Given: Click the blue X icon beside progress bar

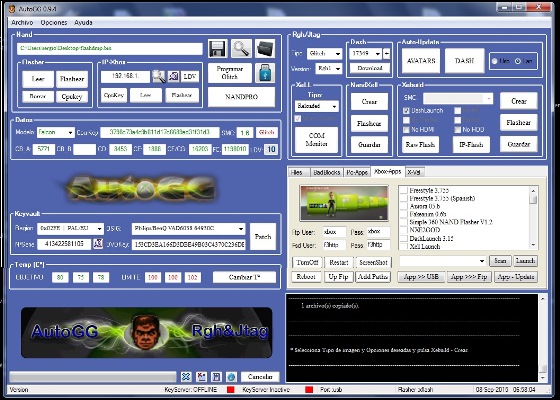Looking at the screenshot, I should pos(186,376).
